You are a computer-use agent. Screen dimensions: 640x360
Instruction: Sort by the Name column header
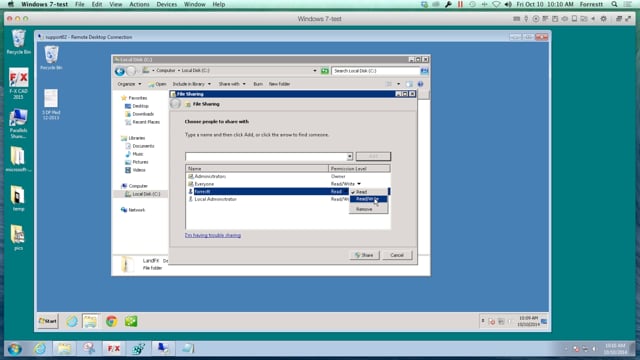click(x=257, y=169)
